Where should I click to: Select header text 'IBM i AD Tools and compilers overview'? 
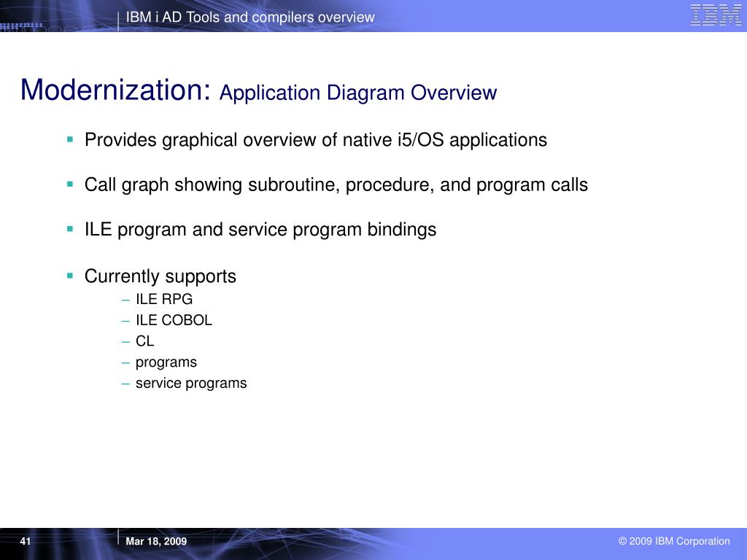point(250,17)
